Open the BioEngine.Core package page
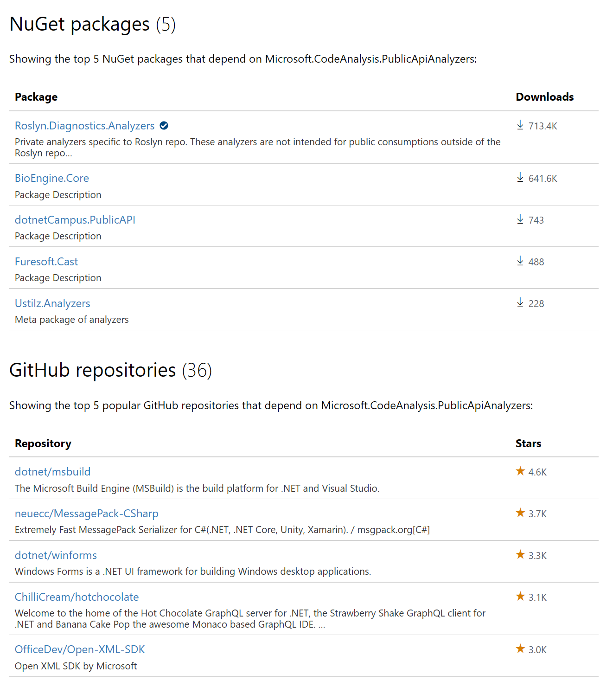The image size is (600, 700). [x=51, y=178]
